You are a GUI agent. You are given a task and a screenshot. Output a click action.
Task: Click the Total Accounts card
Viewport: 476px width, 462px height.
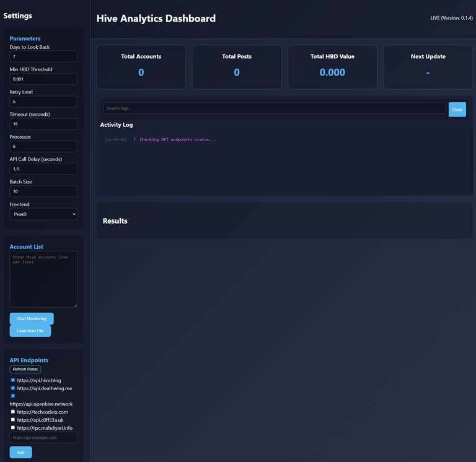(141, 67)
